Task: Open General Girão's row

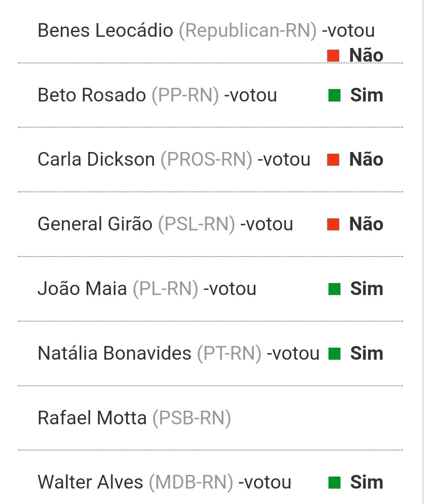Action: [210, 224]
